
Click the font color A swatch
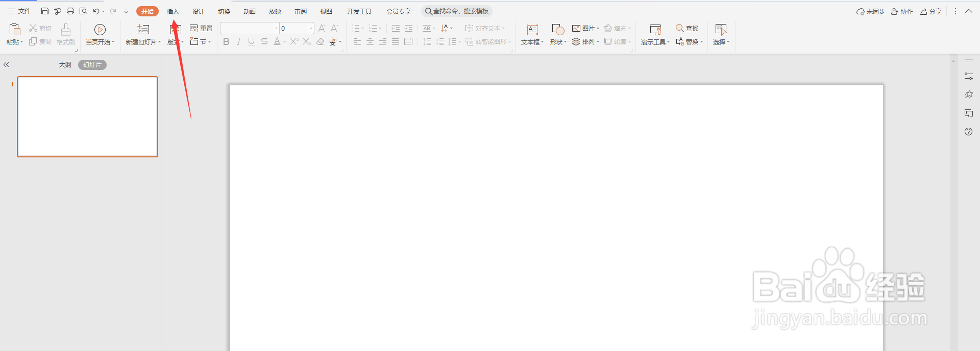[277, 41]
